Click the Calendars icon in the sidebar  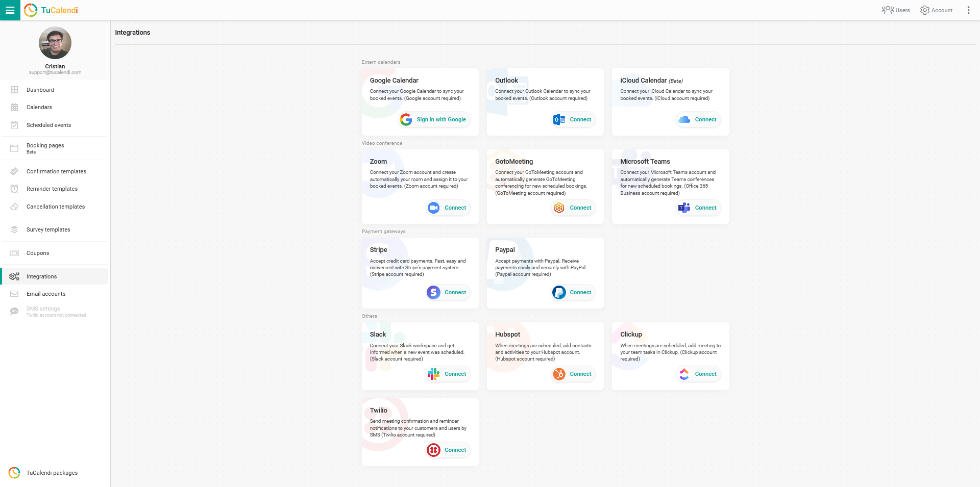[14, 107]
